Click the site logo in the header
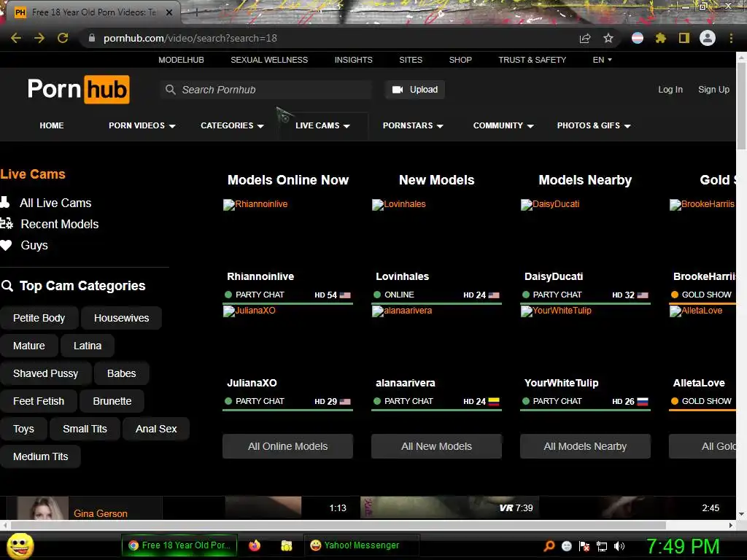This screenshot has height=560, width=747. [79, 89]
